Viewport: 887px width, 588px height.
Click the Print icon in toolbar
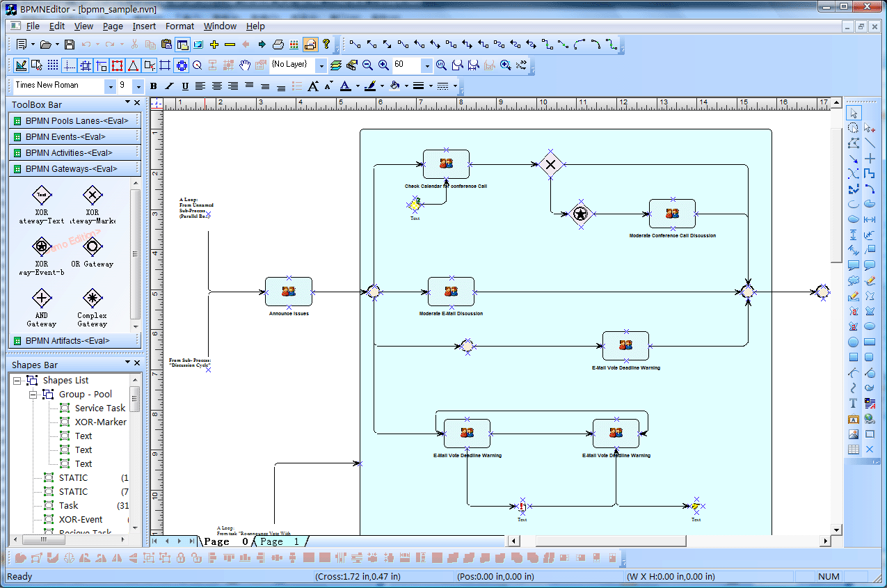click(278, 45)
